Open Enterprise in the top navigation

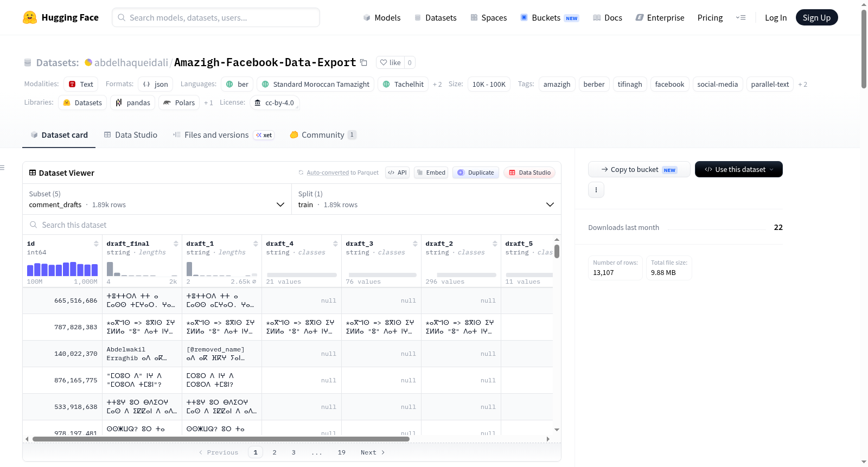coord(660,18)
